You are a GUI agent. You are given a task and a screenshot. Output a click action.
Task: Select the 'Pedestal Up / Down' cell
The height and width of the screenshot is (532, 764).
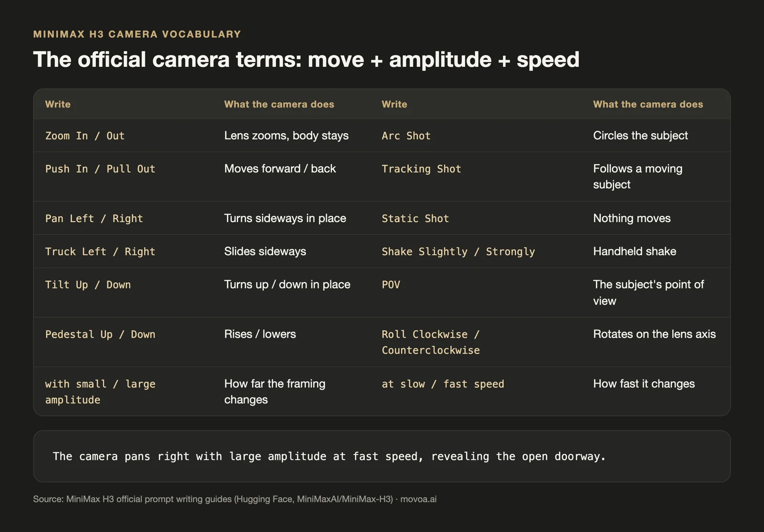click(100, 334)
